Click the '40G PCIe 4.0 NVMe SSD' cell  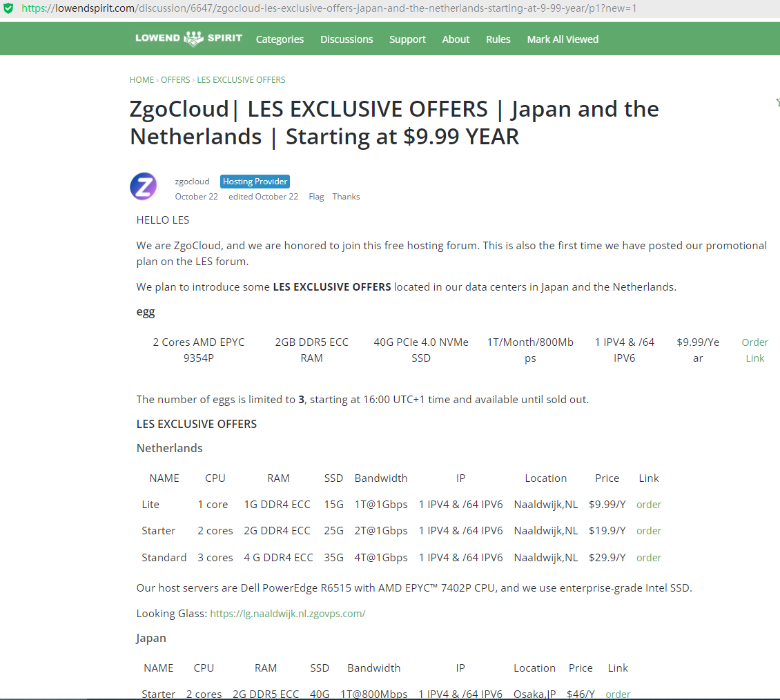point(421,350)
